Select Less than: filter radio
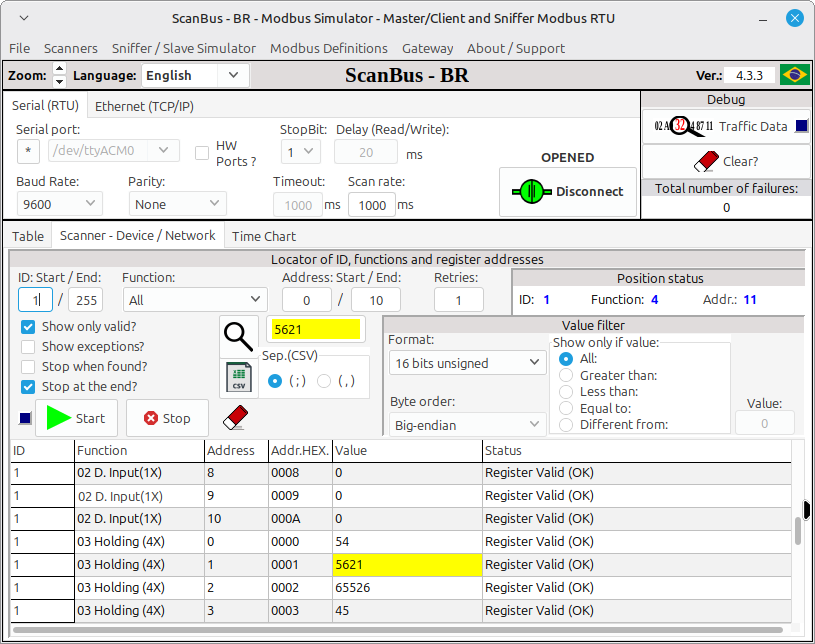 click(x=566, y=391)
